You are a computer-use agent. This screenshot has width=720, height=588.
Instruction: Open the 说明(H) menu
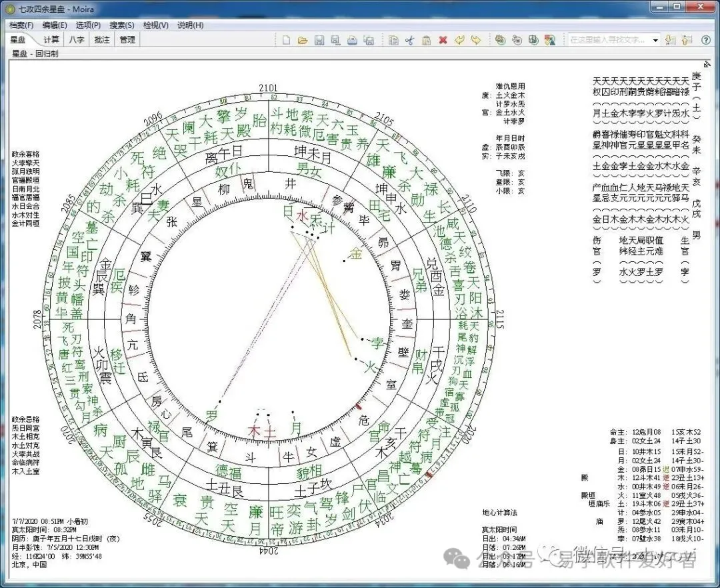coord(190,25)
